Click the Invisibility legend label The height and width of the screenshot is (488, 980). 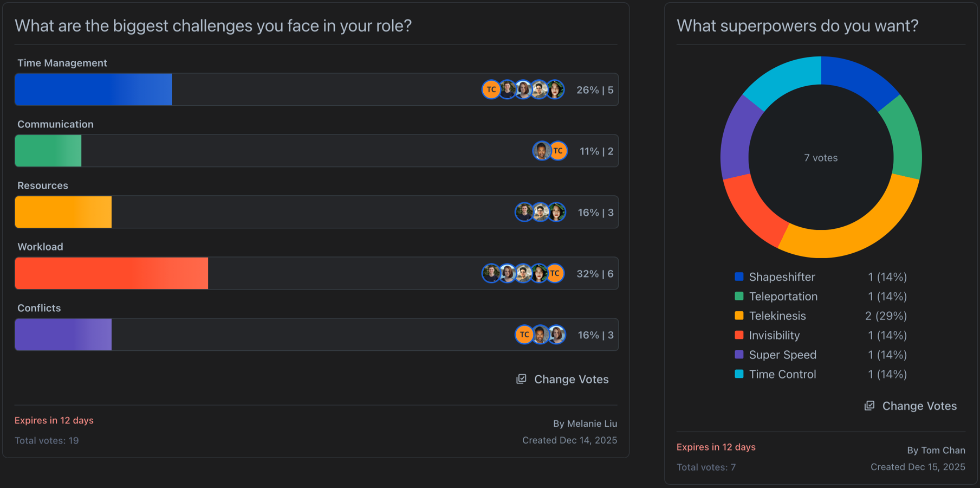(774, 336)
